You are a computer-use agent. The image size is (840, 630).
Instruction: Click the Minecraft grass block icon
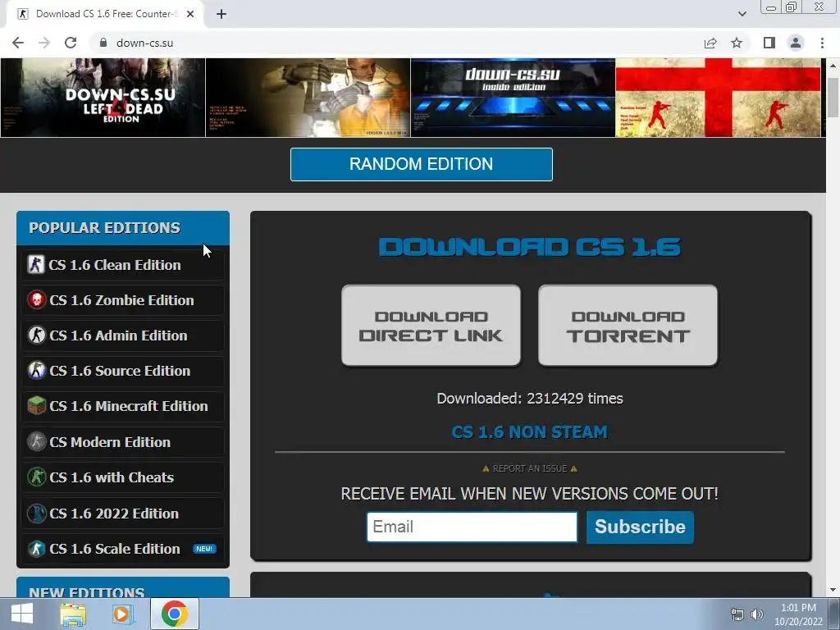point(36,405)
